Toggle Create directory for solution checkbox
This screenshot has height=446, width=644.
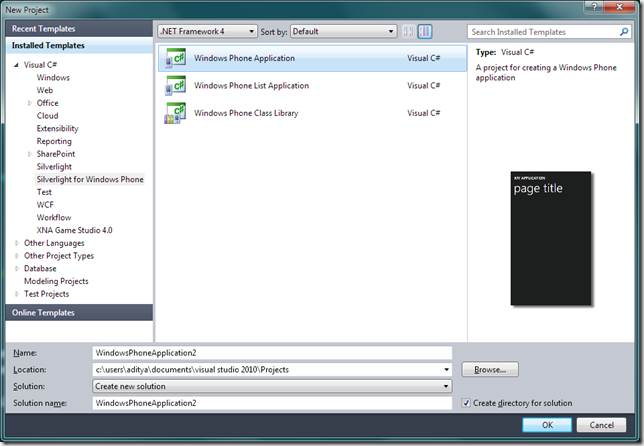click(466, 403)
